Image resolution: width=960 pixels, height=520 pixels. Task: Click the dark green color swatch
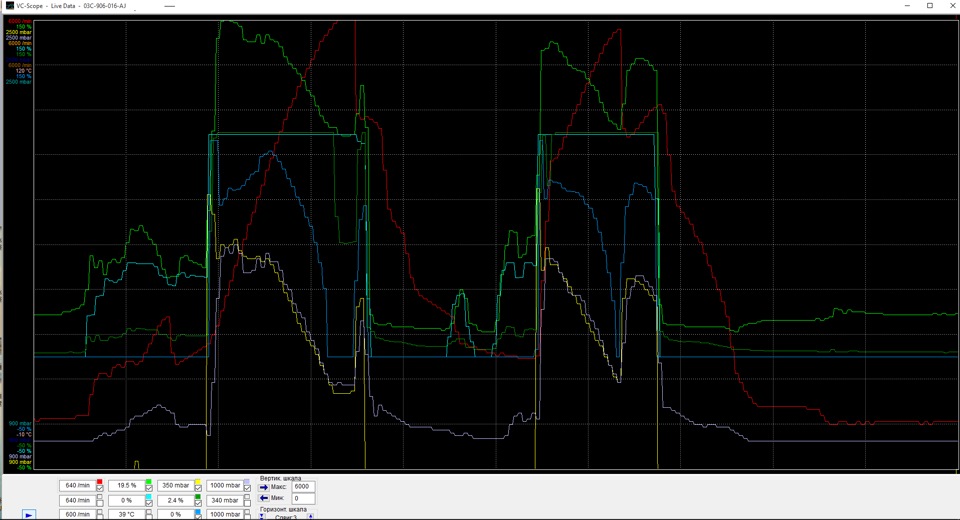click(x=198, y=497)
